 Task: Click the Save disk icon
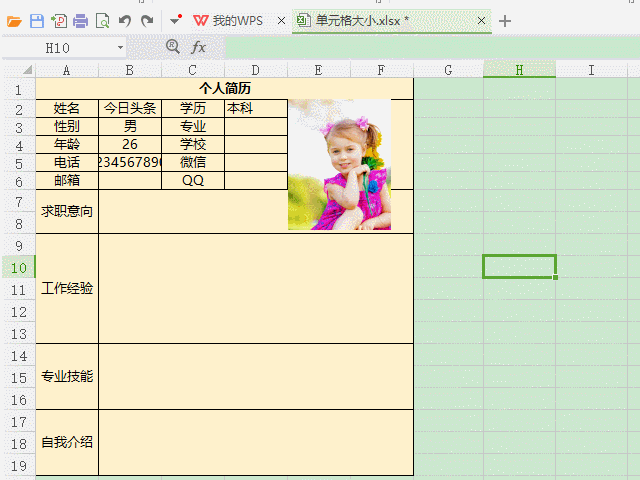(37, 21)
